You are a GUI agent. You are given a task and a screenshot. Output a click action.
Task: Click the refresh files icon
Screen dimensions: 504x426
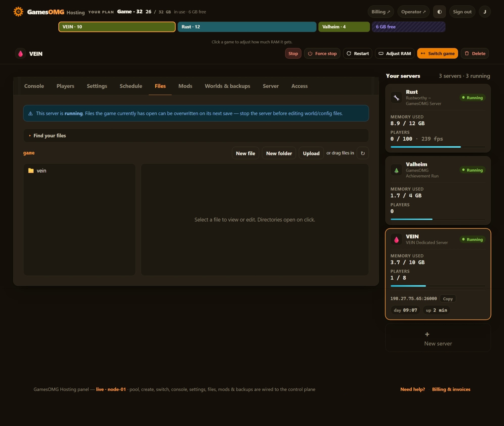tap(363, 153)
